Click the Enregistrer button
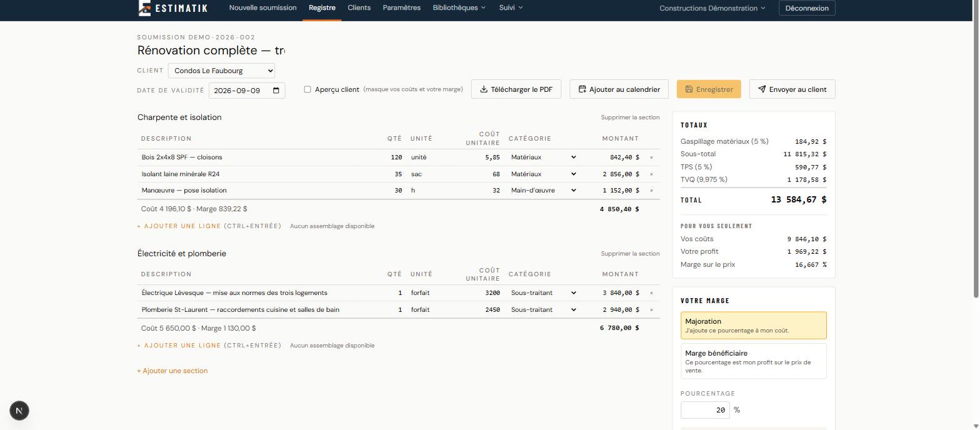The width and height of the screenshot is (980, 430). point(709,89)
